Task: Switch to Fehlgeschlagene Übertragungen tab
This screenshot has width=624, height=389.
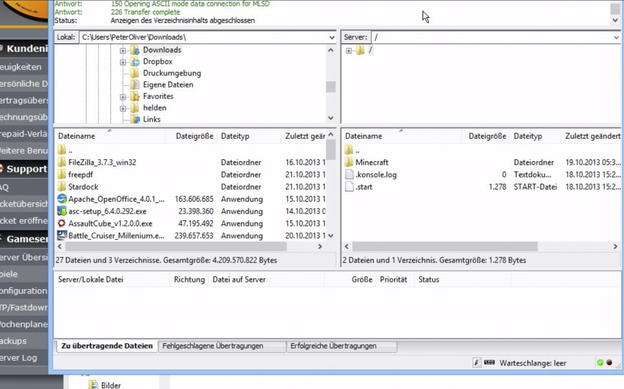Action: 222,346
